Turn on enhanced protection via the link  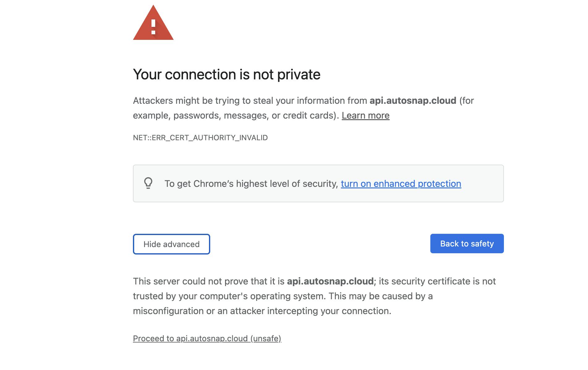click(401, 184)
